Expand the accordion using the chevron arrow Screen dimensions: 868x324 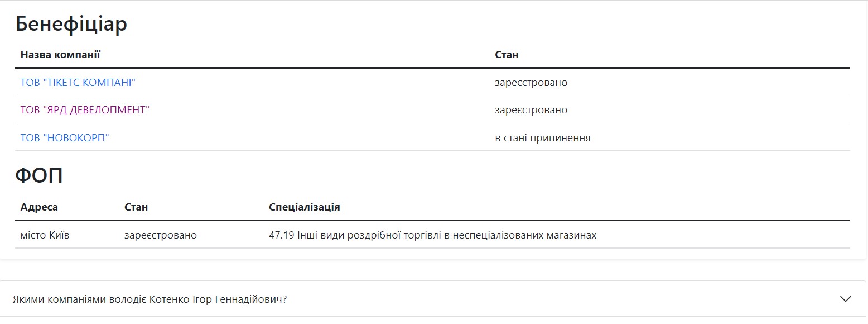coord(845,299)
